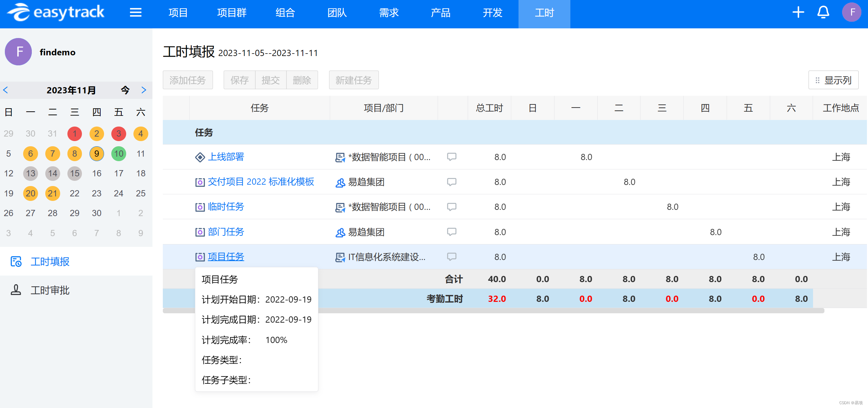Select gray date 13 in the calendar
Viewport: 868px width, 408px height.
click(31, 173)
